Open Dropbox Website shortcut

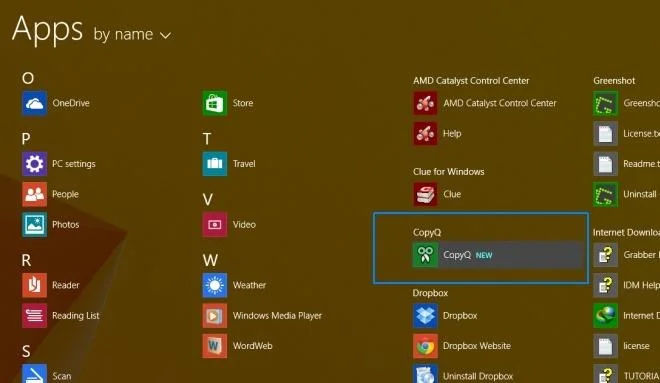[x=462, y=346]
